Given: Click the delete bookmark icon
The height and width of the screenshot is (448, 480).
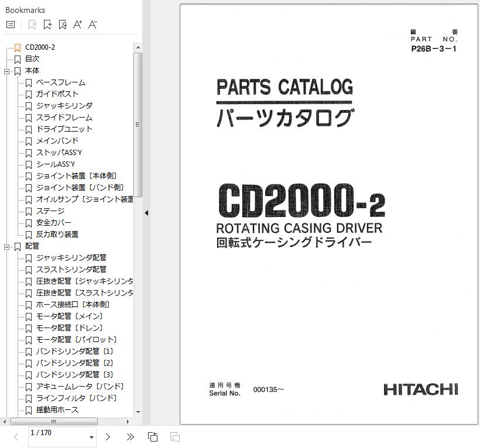Looking at the screenshot, I should coord(32,25).
